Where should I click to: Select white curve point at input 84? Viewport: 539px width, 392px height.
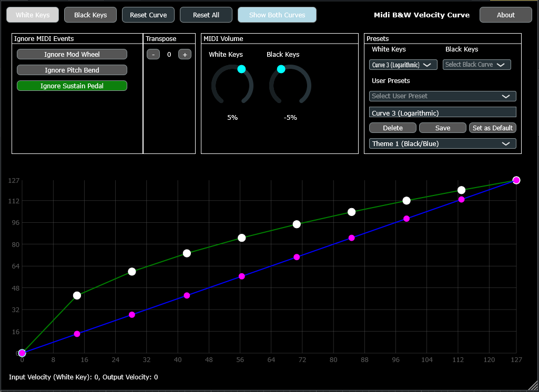pos(351,212)
